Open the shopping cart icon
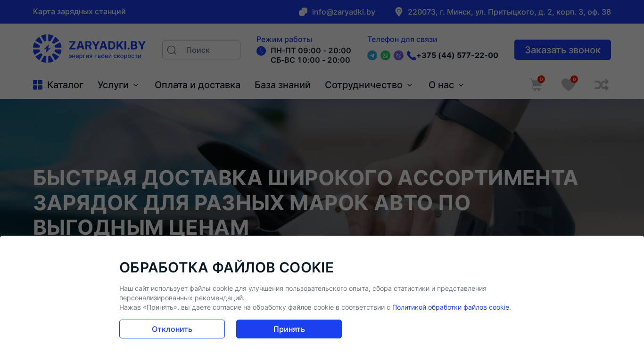Screen dimensions: 644x362 [x=536, y=85]
